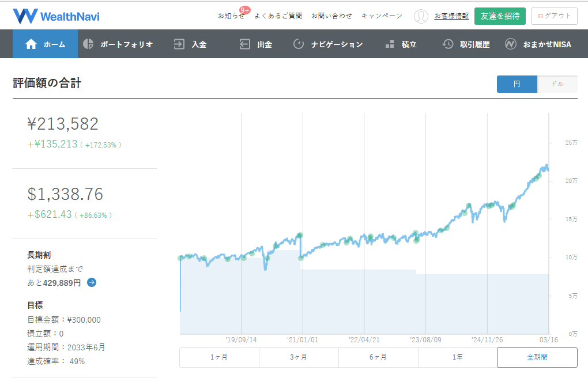
Task: Click the blue arrow beside 429,889円
Action: (x=92, y=282)
